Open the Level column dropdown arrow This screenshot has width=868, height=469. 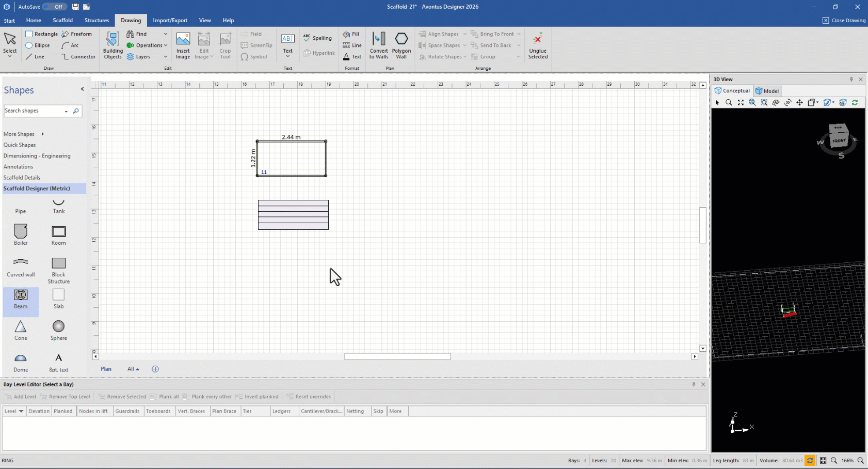coord(21,411)
